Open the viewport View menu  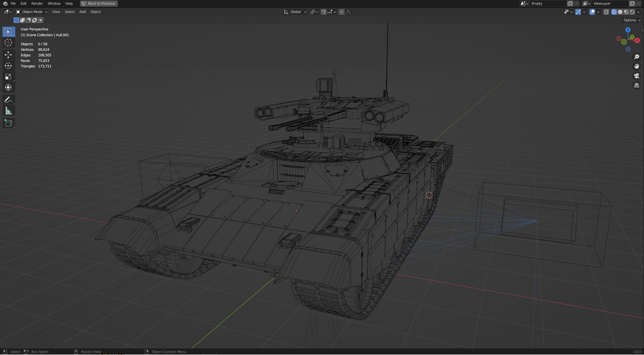[x=56, y=12]
